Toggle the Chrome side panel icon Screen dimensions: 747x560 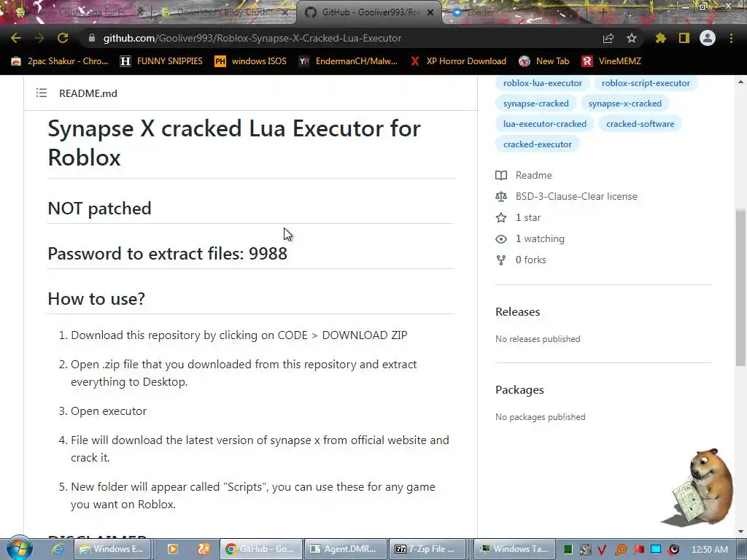click(684, 38)
